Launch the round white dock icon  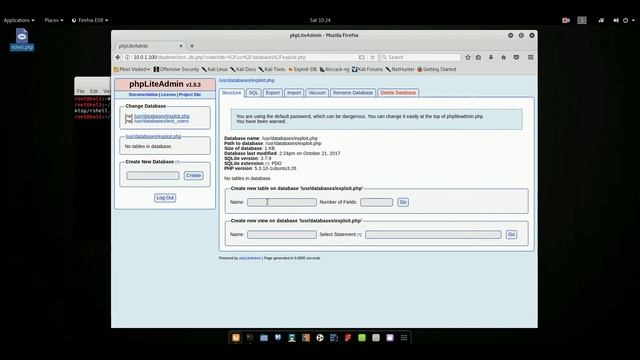point(320,338)
